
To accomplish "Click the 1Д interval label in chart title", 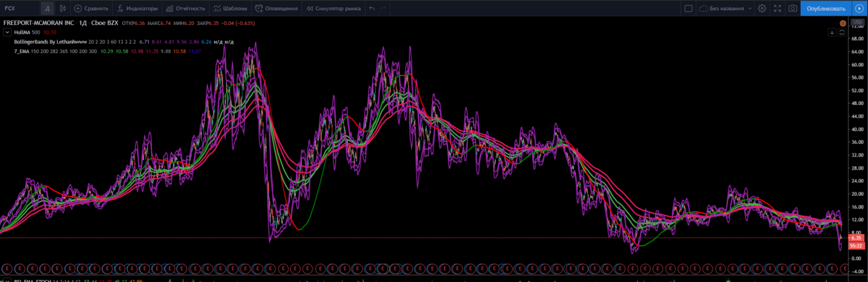I will tap(83, 23).
